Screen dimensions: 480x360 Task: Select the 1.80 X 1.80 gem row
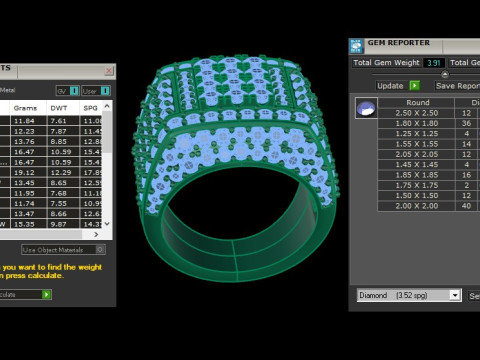[x=429, y=123]
